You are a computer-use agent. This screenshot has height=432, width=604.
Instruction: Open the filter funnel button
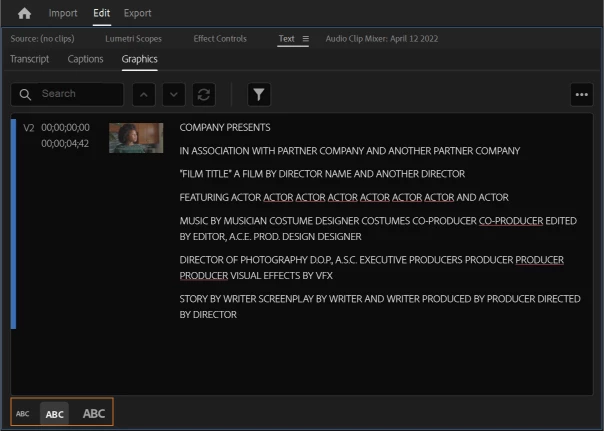tap(259, 94)
